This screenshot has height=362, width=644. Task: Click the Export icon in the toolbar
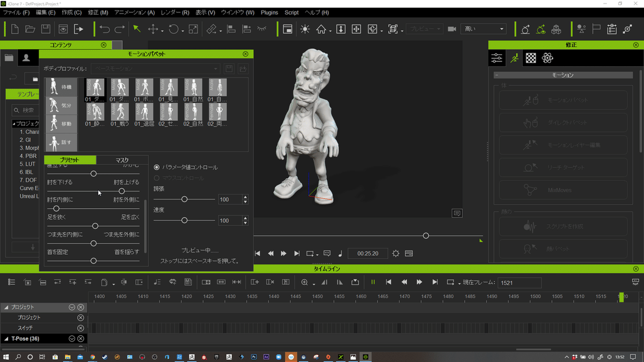(79, 29)
